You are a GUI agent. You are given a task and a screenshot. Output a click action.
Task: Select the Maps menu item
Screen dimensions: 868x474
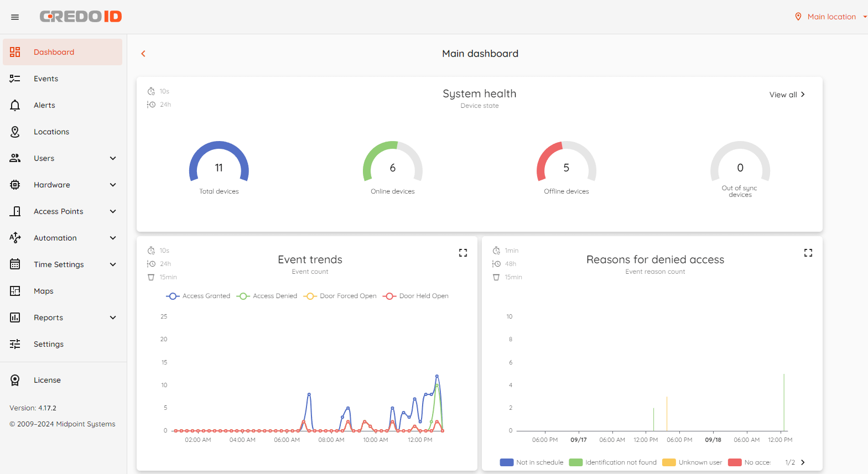63,291
